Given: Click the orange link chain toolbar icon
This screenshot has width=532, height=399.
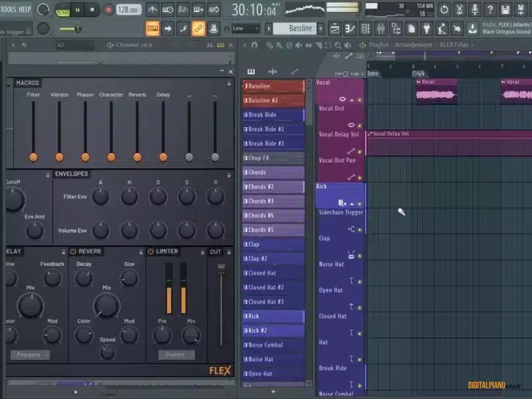Looking at the screenshot, I should 198,29.
